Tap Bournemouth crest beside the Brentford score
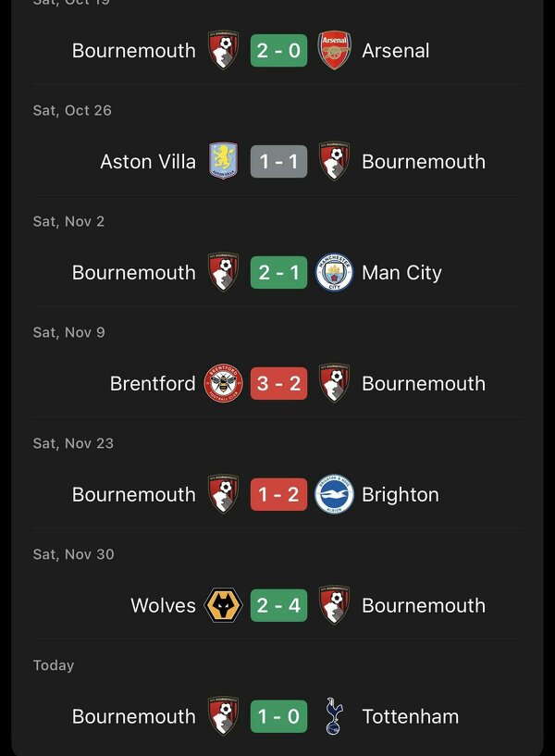Screen dimensions: 555x756 coord(334,384)
